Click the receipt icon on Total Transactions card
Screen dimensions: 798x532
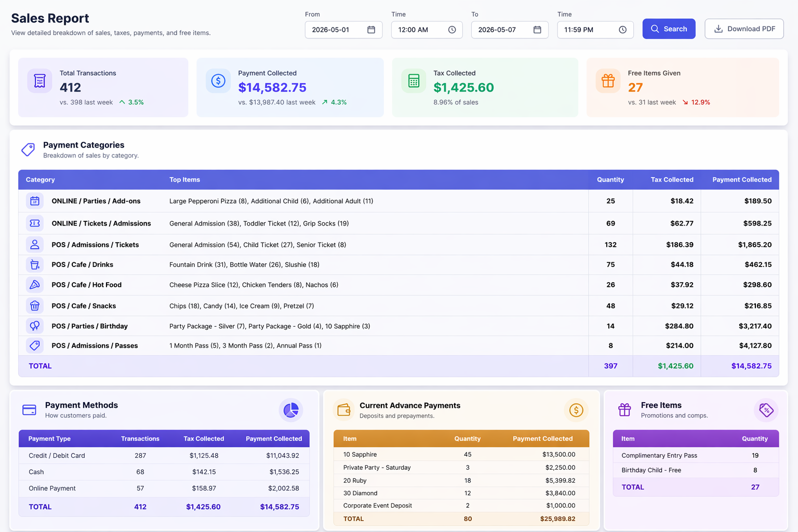coord(39,81)
